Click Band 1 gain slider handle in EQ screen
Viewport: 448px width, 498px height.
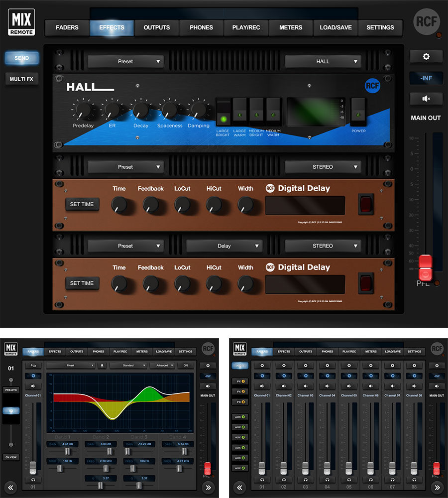(x=67, y=451)
